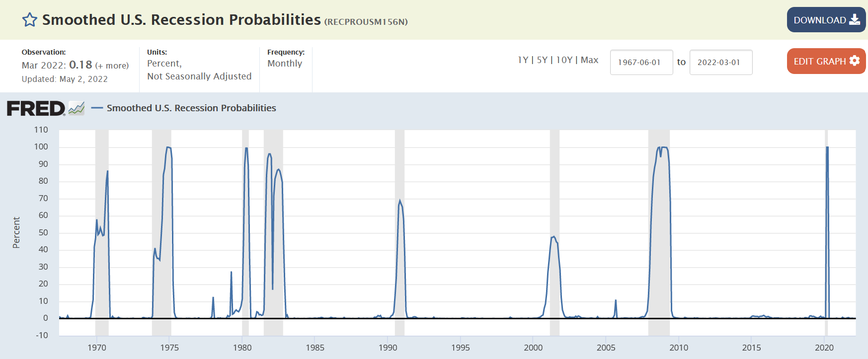Click the small chart icon beside the FRED logo

(77, 108)
